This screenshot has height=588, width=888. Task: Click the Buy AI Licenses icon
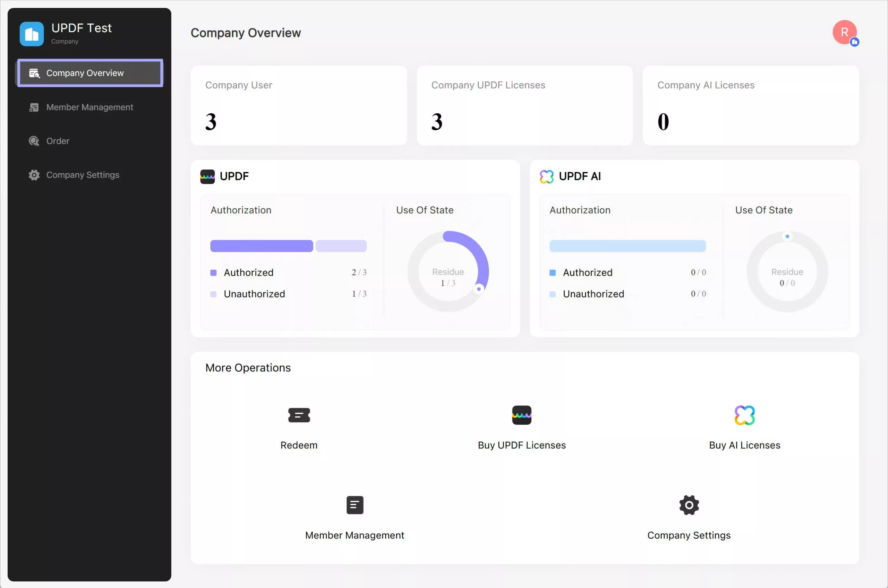744,415
